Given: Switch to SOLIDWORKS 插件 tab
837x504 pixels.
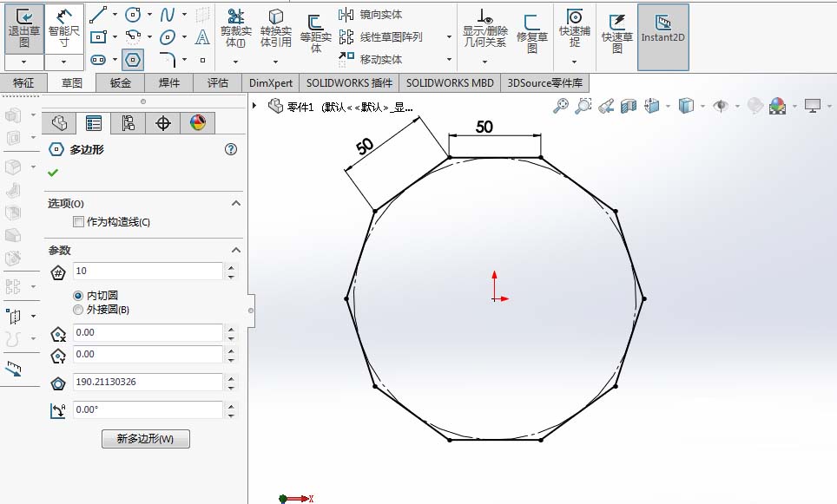Looking at the screenshot, I should tap(349, 82).
